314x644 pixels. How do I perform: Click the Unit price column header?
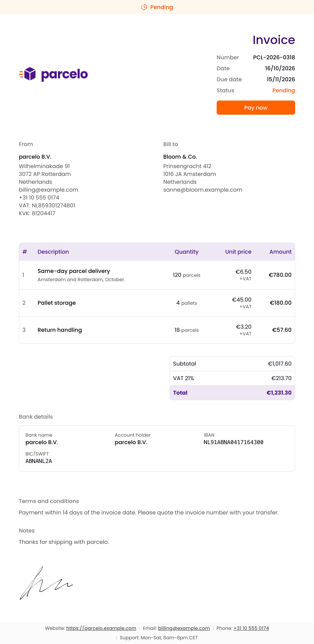238,252
